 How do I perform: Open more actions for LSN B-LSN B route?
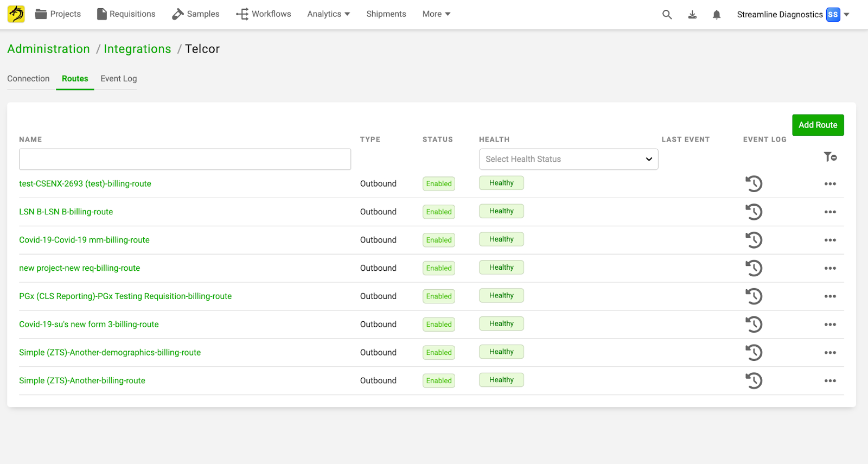[830, 212]
